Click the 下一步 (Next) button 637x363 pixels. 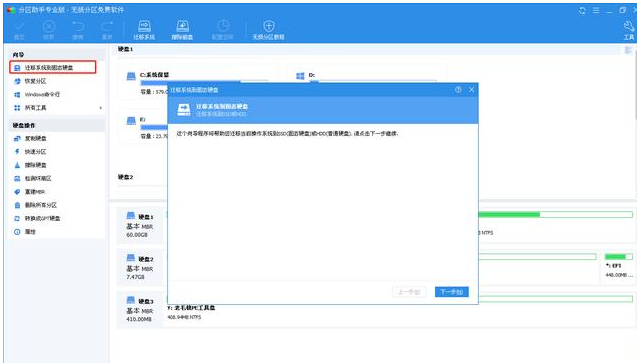point(451,292)
